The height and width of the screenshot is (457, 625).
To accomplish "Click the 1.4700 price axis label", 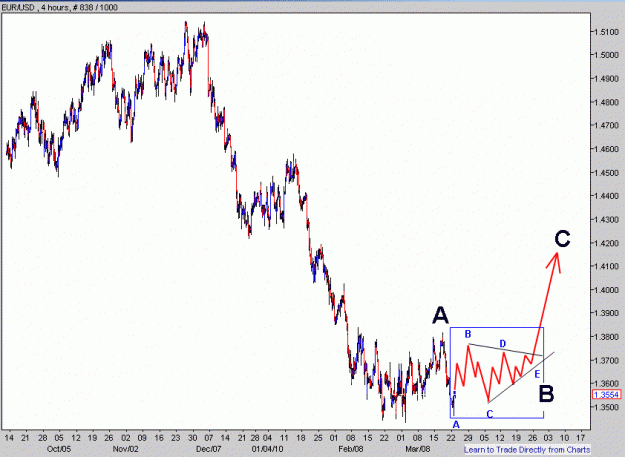I will (x=607, y=126).
